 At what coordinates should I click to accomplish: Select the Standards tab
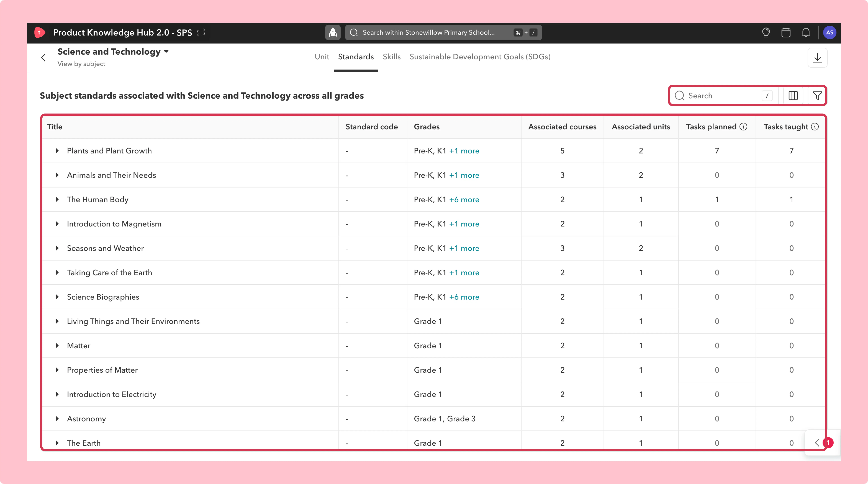[x=356, y=57]
